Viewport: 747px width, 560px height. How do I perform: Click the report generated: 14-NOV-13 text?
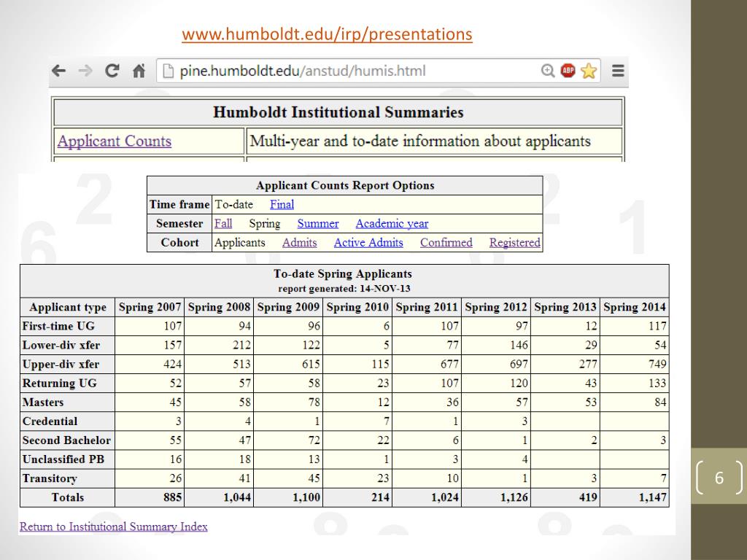pos(344,289)
